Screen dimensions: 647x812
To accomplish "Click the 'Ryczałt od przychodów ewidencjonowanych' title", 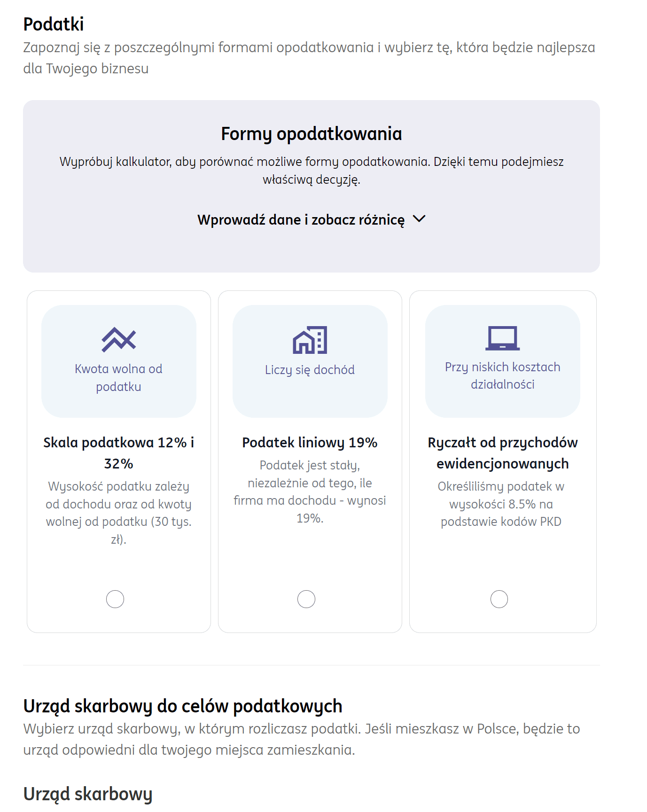I will point(503,453).
